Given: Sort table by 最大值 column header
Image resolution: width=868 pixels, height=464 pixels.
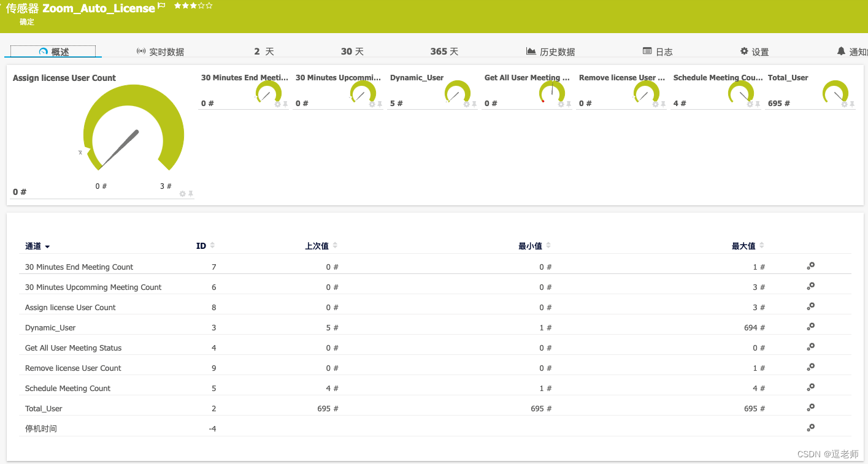Looking at the screenshot, I should 748,246.
